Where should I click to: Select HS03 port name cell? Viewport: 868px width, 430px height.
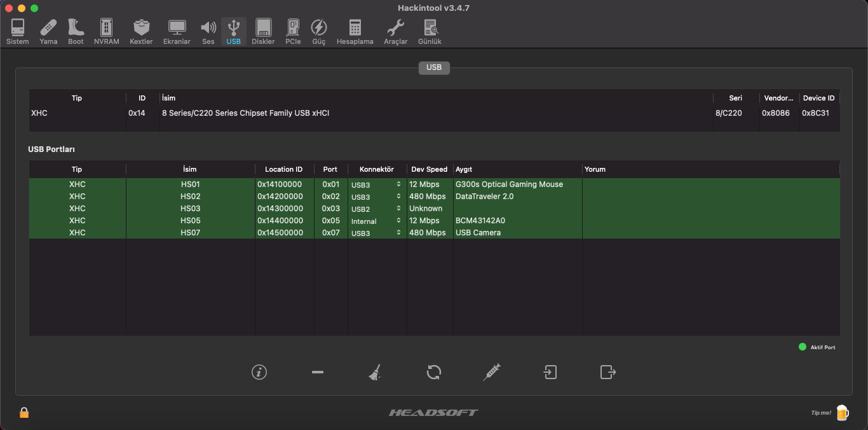tap(191, 209)
